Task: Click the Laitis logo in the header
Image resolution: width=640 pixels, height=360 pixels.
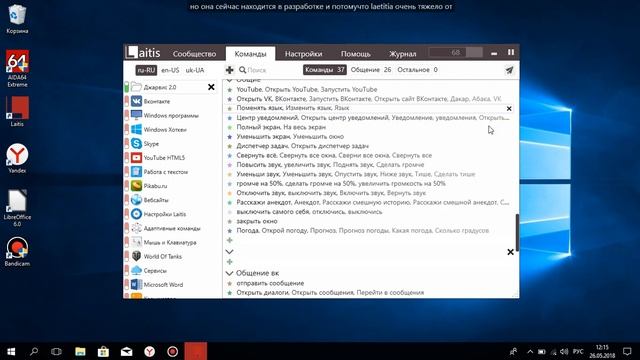Action: [x=143, y=53]
